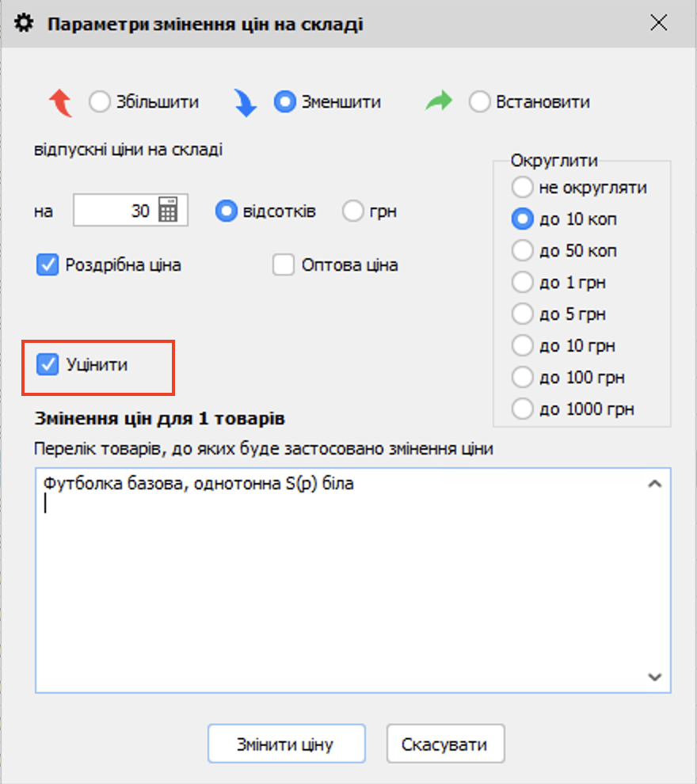This screenshot has width=697, height=784.
Task: Select the Збільшити radio option
Action: coord(100,102)
